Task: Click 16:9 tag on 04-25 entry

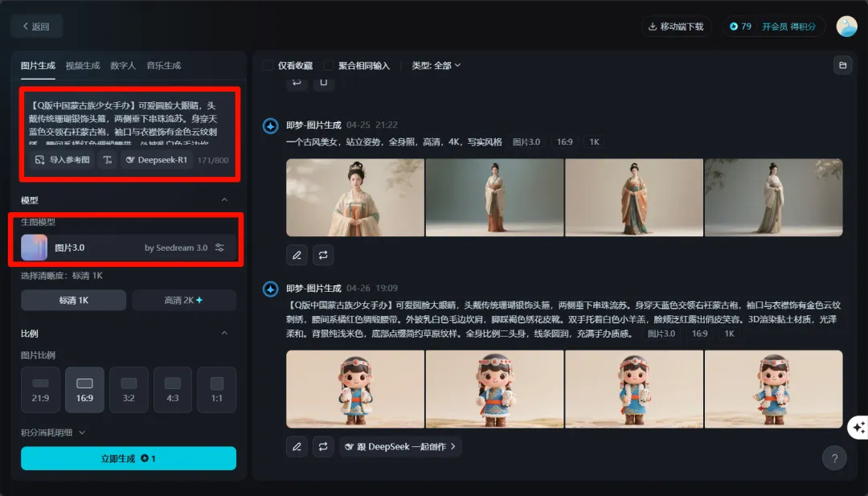Action: point(565,141)
